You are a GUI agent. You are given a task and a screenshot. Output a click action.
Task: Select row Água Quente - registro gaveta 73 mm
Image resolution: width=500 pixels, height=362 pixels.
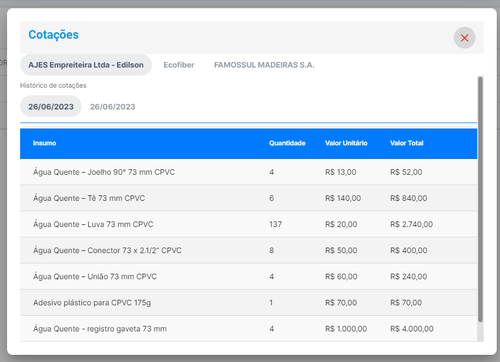249,329
